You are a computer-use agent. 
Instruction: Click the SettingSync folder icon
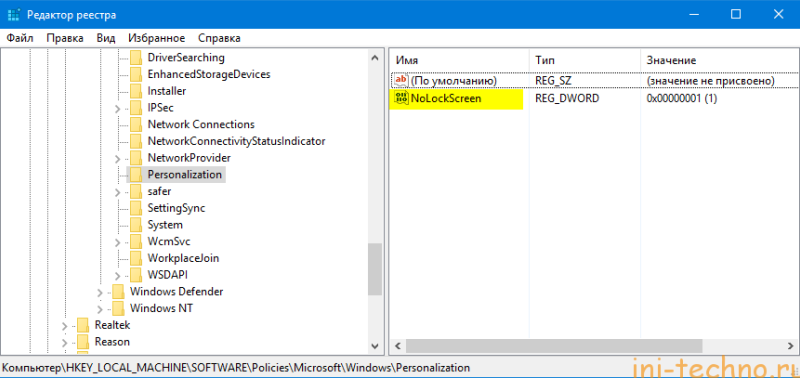(136, 208)
